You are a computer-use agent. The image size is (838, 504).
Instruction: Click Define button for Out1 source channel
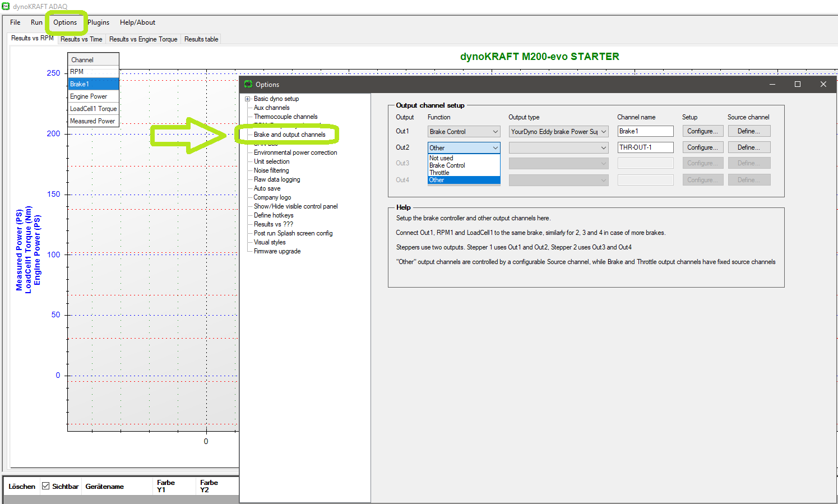[749, 131]
